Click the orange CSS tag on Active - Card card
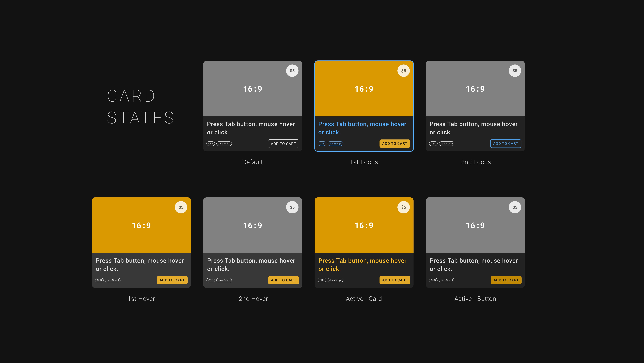644x363 pixels. point(322,280)
